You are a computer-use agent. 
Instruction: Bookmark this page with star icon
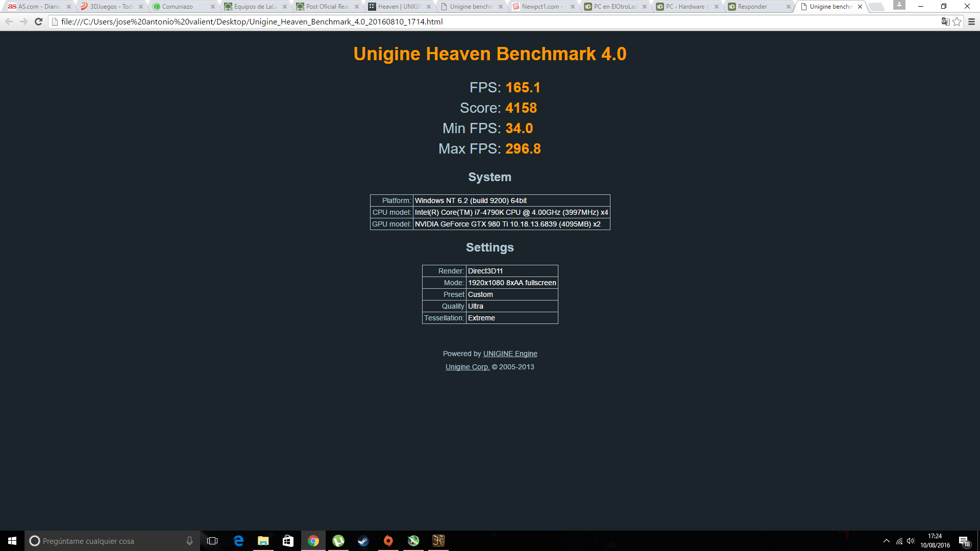[957, 21]
